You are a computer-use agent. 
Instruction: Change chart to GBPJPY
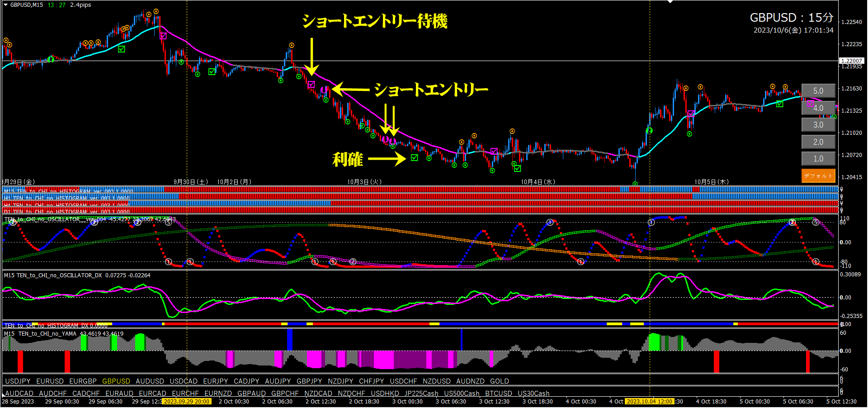pos(310,381)
